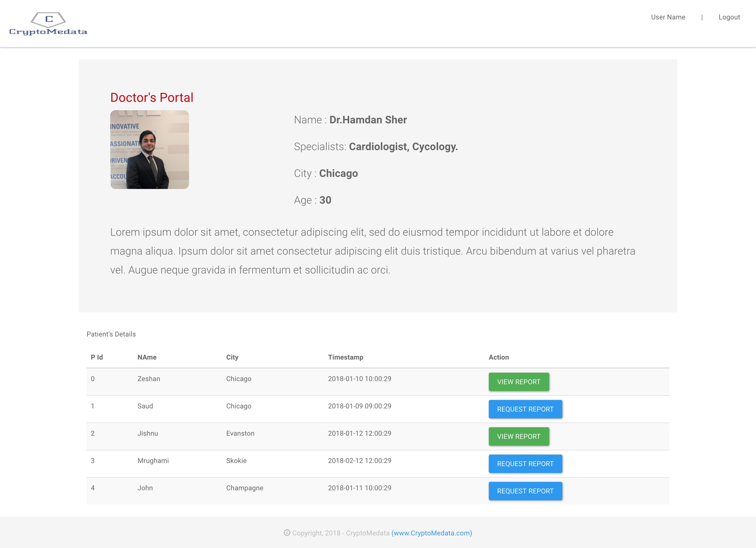Request report for patient Saud

tap(525, 409)
